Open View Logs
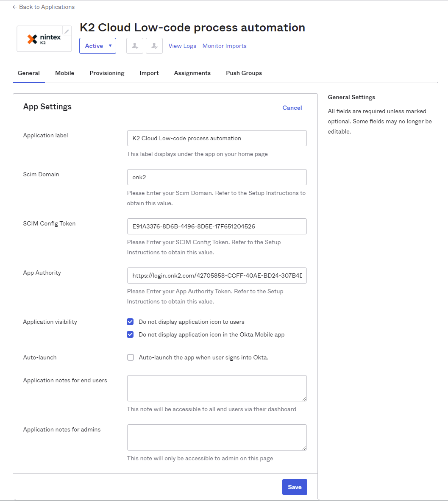448x501 pixels. (x=182, y=46)
